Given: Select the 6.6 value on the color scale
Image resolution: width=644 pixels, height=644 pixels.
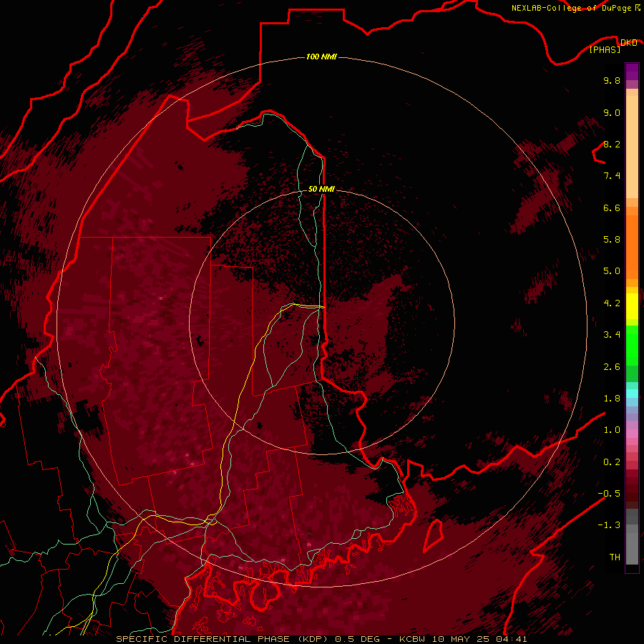Looking at the screenshot, I should 612,208.
